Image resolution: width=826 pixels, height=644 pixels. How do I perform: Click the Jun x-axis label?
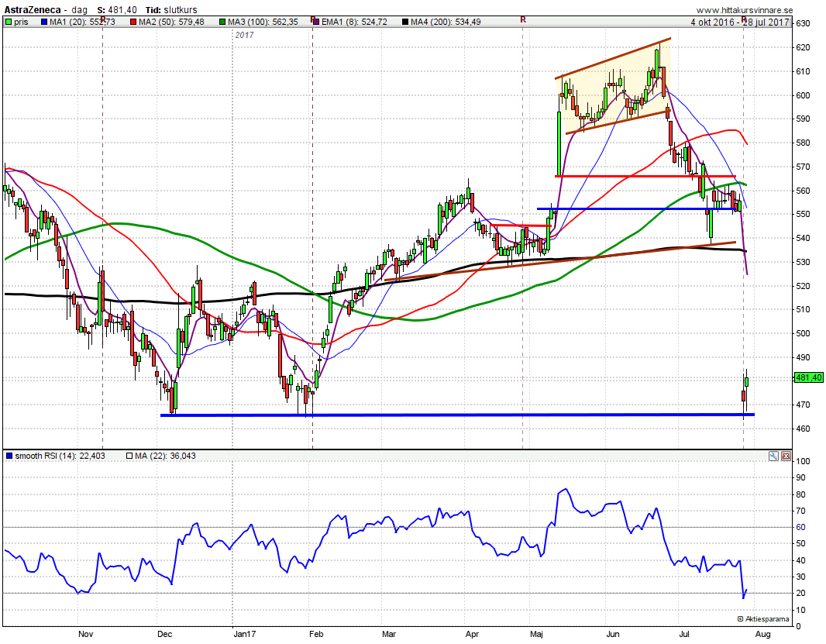tap(613, 634)
